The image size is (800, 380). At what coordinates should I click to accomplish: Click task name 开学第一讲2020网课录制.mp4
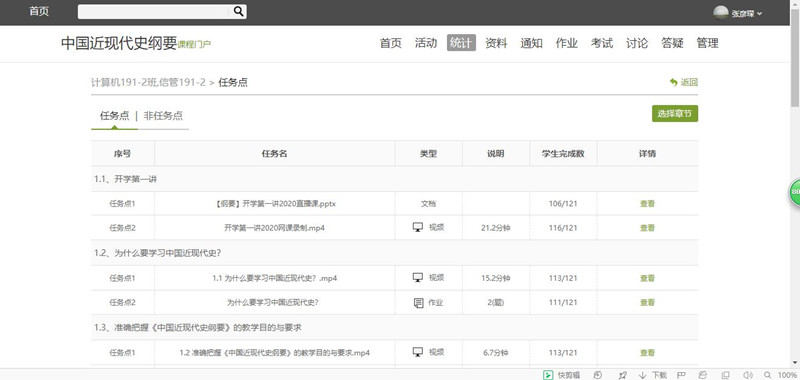coord(274,228)
